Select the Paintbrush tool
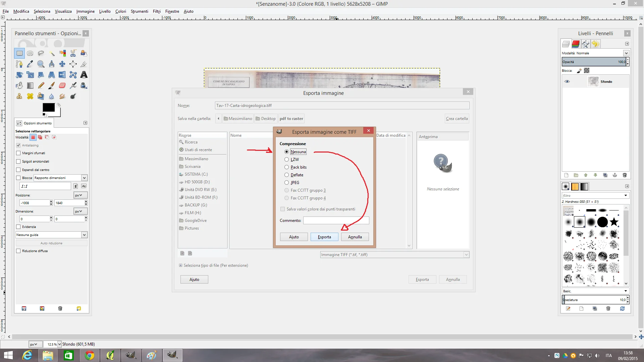 [52, 85]
